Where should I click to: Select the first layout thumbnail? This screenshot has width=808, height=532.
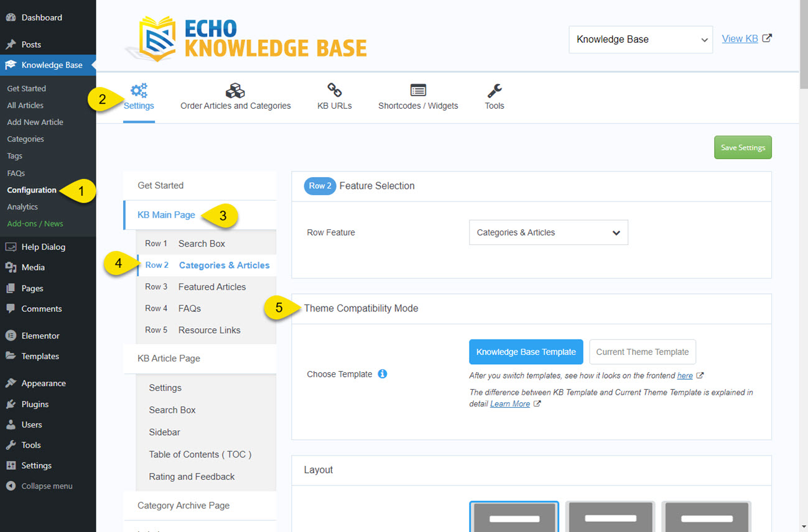tap(514, 516)
